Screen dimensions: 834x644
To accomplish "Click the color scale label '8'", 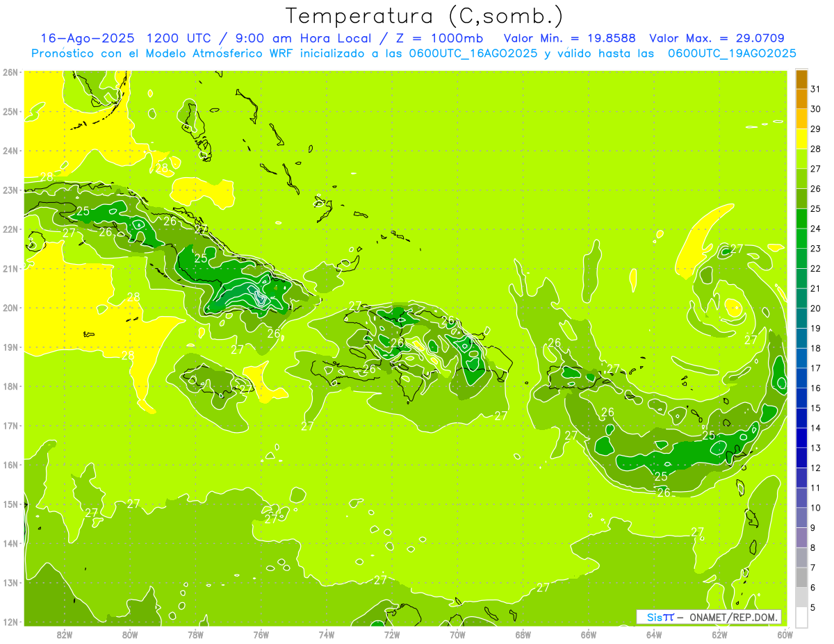I will [813, 547].
